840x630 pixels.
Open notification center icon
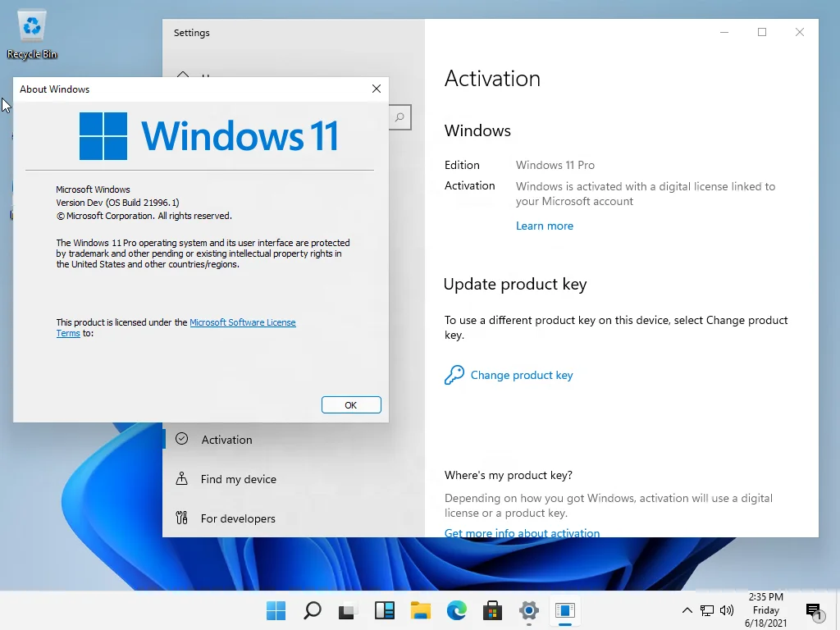click(x=814, y=610)
